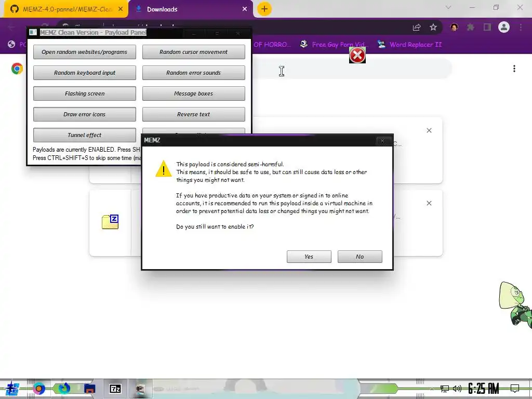Open the Start menu on taskbar
532x399 pixels.
click(12, 389)
